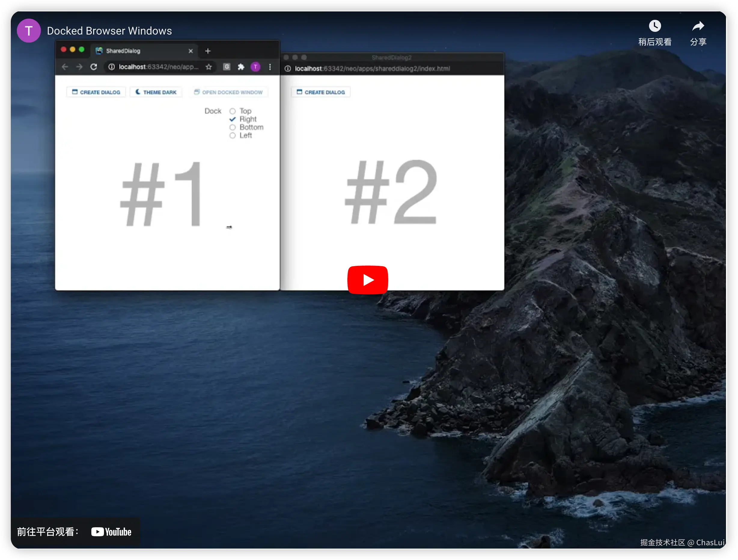Click the Theme Dark button
Screen dimensions: 738x560
[156, 93]
